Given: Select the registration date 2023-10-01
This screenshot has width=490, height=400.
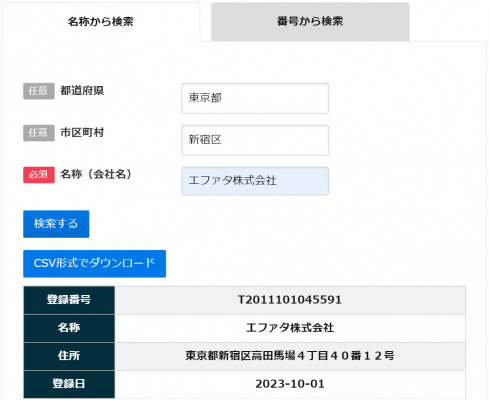Looking at the screenshot, I should click(290, 384).
